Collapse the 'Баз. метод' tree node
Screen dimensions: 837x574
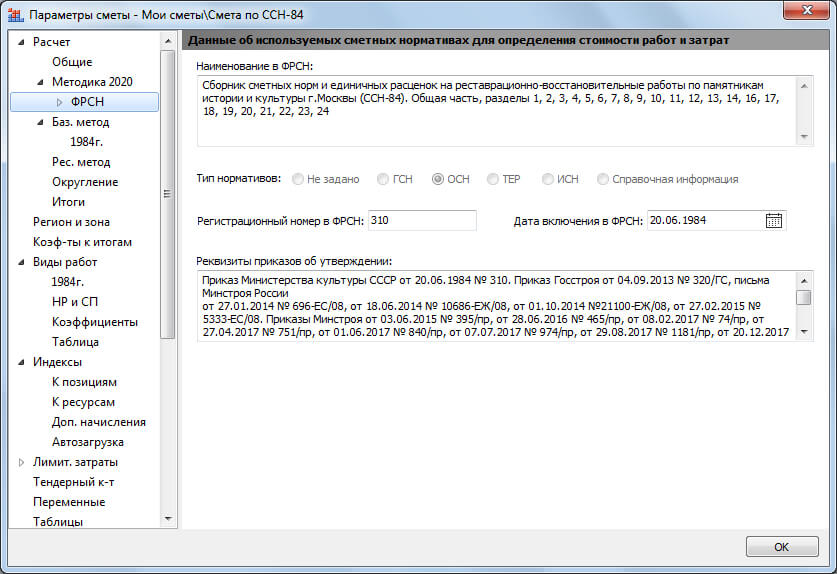(x=41, y=122)
